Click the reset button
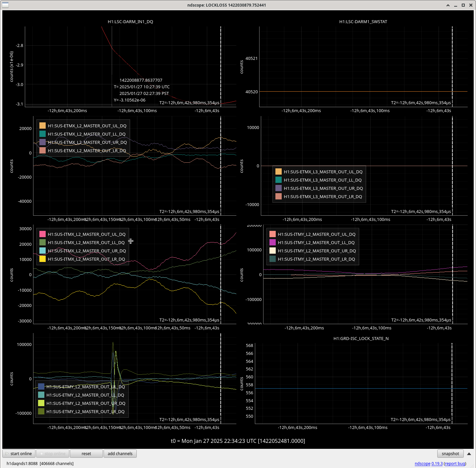Image resolution: width=476 pixels, height=468 pixels. [86, 453]
